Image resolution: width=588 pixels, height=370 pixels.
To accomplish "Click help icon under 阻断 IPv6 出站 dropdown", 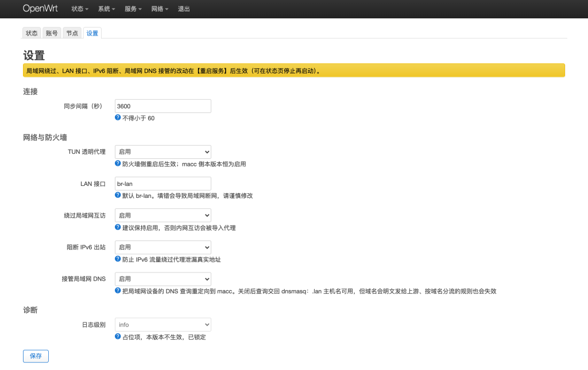I will (118, 259).
